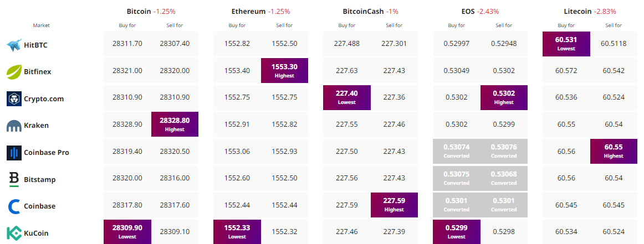644x244 pixels.
Task: Click the Bitfinex green leaf icon
Action: point(14,72)
